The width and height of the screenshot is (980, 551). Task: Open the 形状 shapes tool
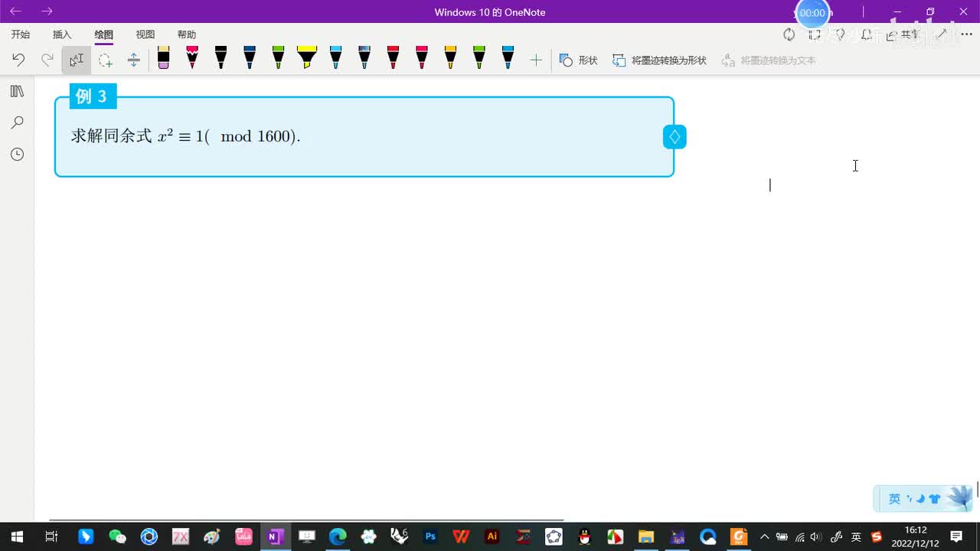[578, 60]
